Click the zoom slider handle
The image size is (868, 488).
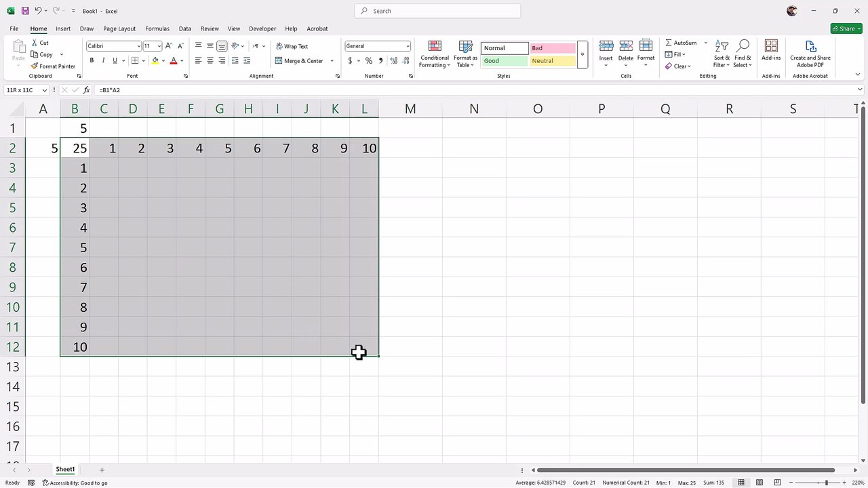coord(826,483)
